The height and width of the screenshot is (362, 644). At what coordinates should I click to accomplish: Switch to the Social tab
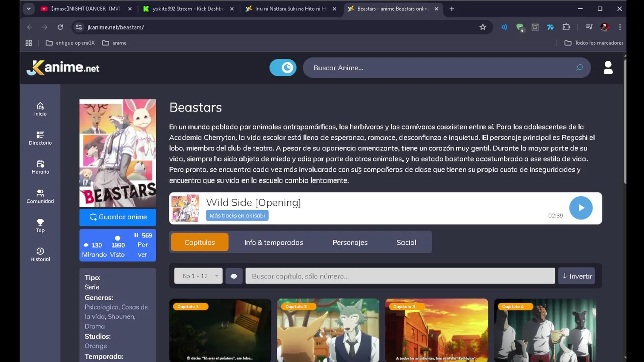click(406, 242)
